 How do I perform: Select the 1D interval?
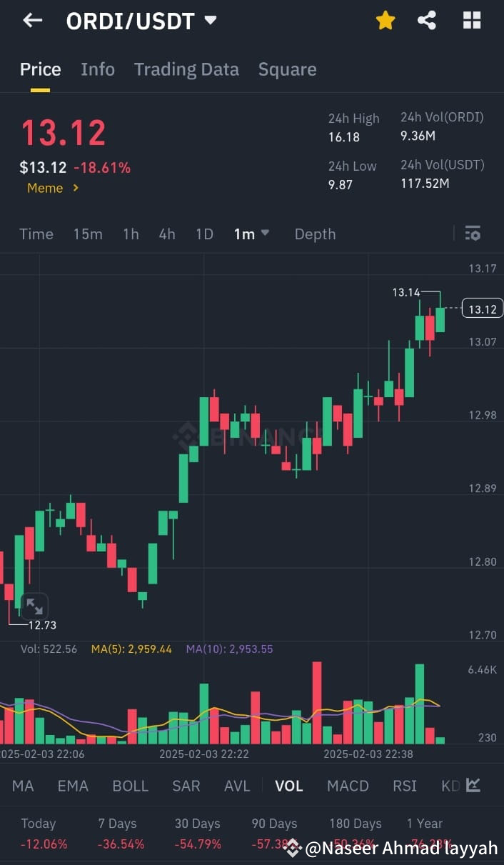[x=205, y=234]
